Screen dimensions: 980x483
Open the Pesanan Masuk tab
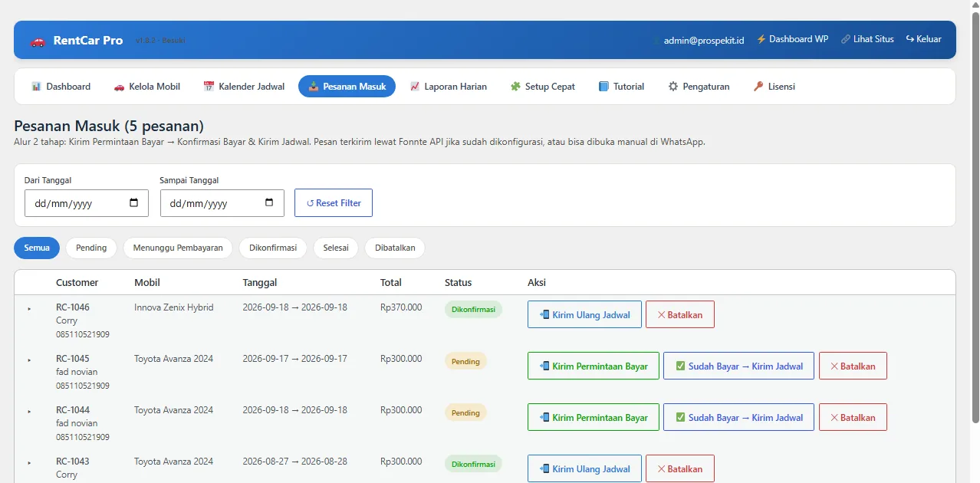pos(347,87)
